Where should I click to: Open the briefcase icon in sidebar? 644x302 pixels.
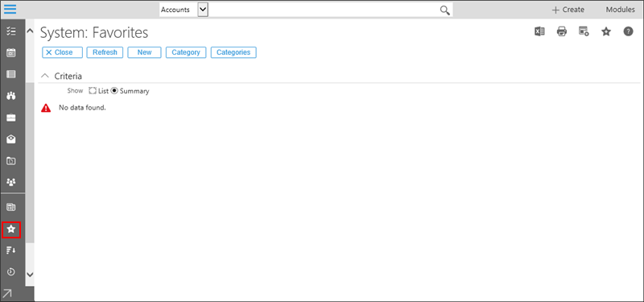click(11, 118)
